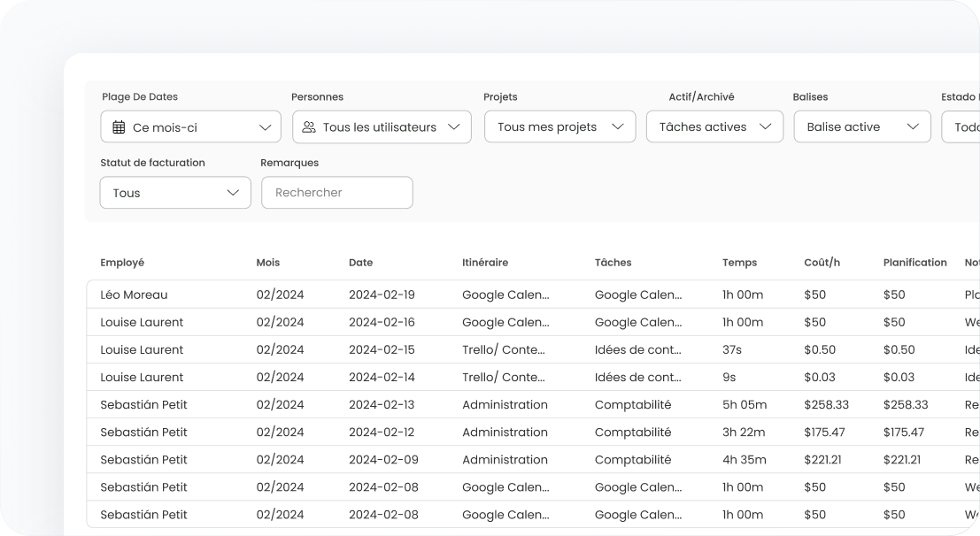980x536 pixels.
Task: Click the Tâches column header
Action: tap(613, 263)
